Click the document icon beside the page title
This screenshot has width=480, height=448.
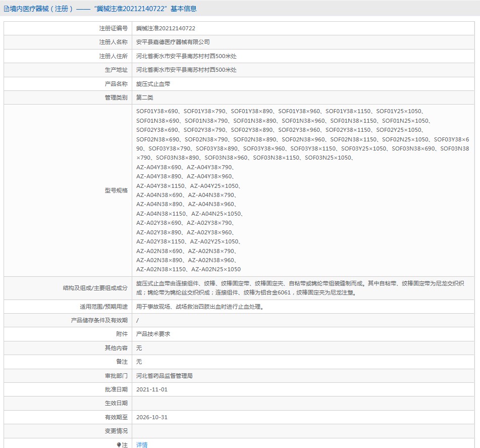tap(6, 9)
